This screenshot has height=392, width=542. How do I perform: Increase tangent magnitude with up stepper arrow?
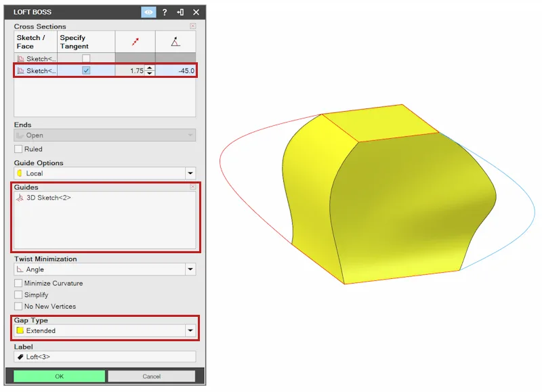pyautogui.click(x=149, y=68)
